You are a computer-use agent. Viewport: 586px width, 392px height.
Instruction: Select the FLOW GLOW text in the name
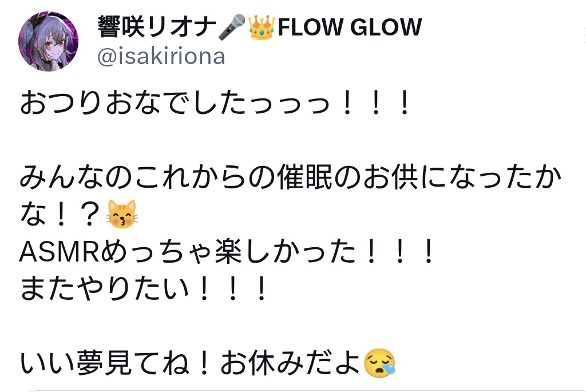coord(350,27)
